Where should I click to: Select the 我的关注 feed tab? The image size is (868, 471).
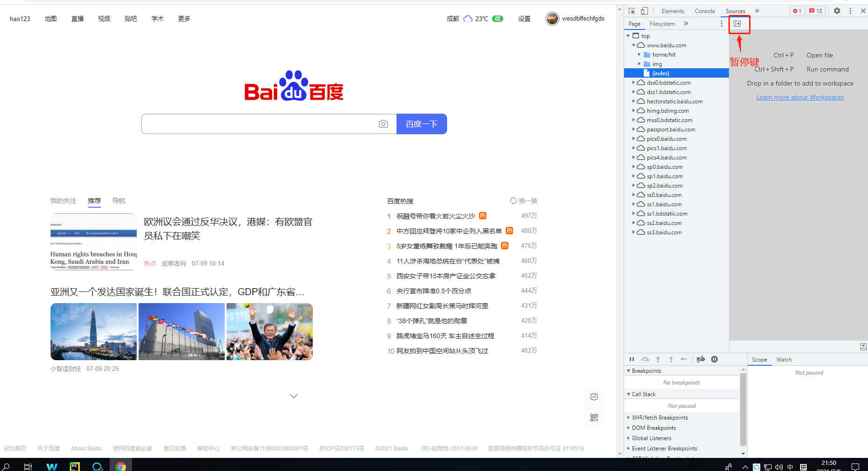point(63,201)
